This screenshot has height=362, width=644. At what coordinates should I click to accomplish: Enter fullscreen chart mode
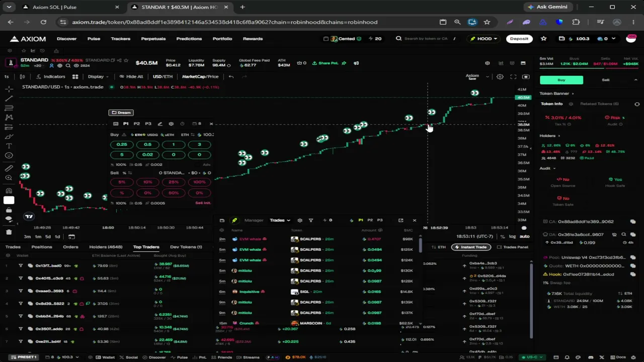pos(513,76)
